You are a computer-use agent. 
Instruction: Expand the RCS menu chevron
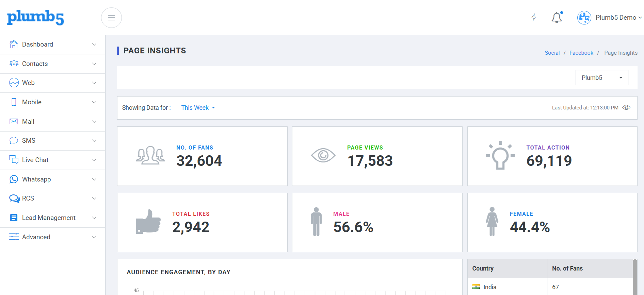click(x=94, y=198)
